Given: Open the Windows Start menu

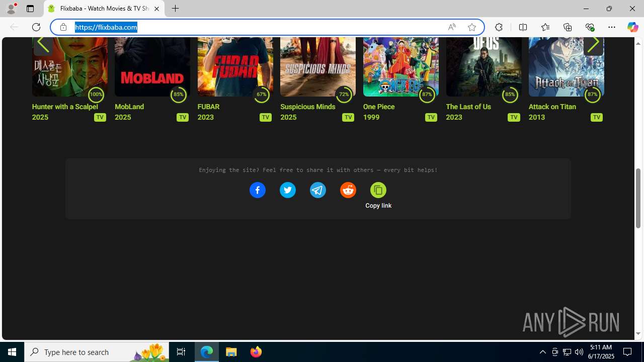Looking at the screenshot, I should pos(12,352).
